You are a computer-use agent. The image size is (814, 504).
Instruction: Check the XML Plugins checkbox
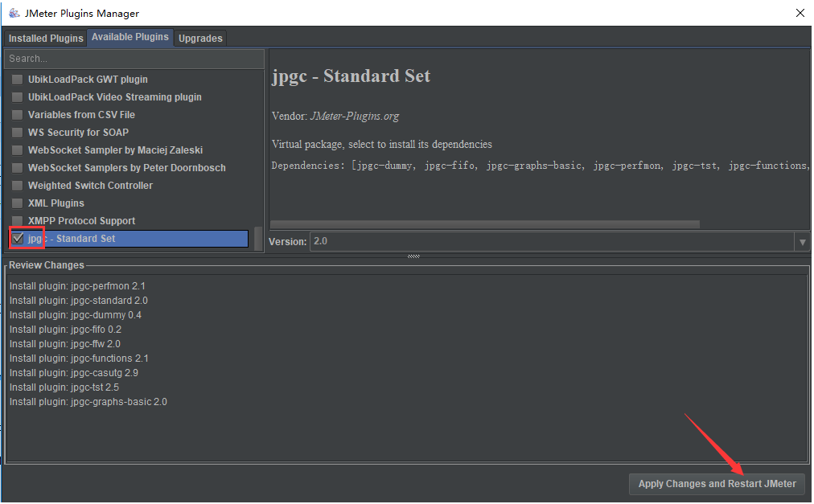[x=18, y=203]
